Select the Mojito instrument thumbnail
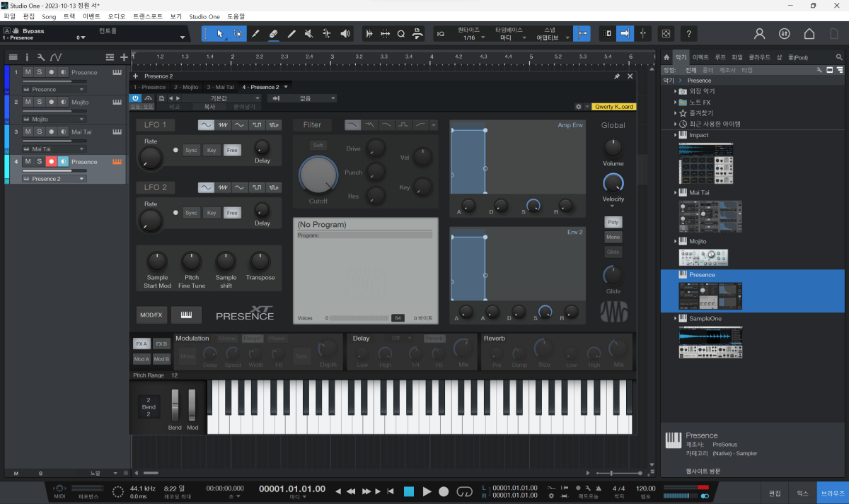The width and height of the screenshot is (849, 504). [703, 257]
